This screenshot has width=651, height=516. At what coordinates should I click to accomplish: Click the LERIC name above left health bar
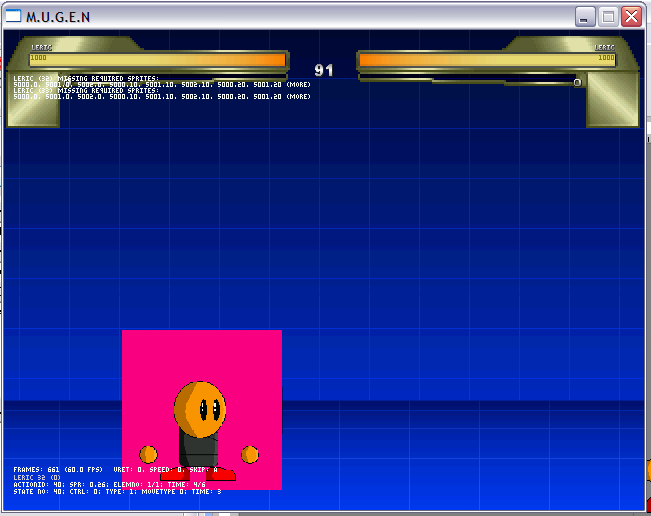click(x=42, y=47)
